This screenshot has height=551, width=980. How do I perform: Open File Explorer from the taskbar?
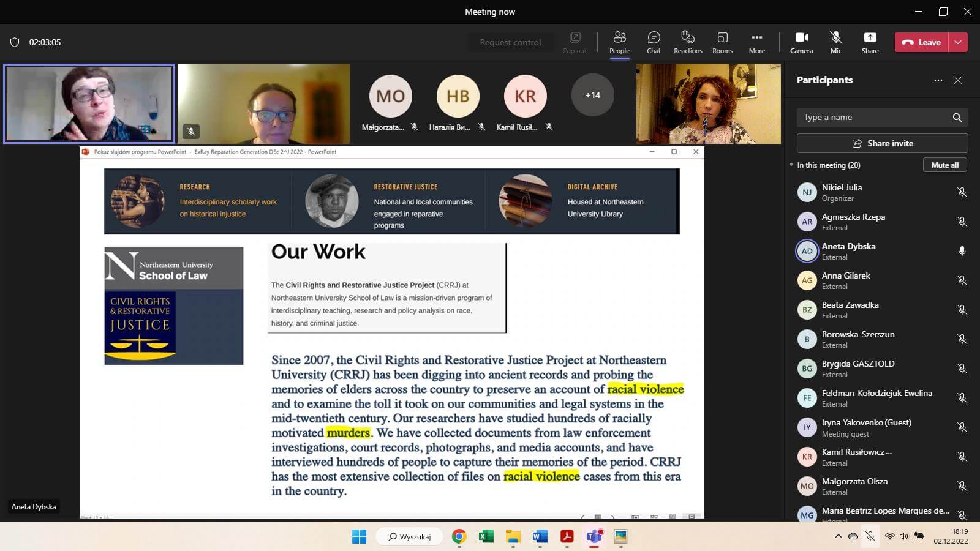pos(513,536)
